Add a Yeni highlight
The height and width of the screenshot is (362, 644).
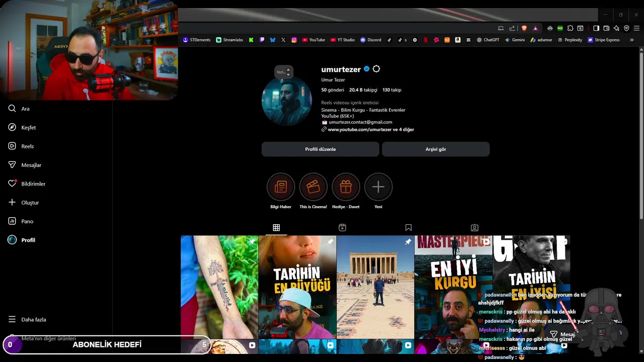pyautogui.click(x=378, y=191)
